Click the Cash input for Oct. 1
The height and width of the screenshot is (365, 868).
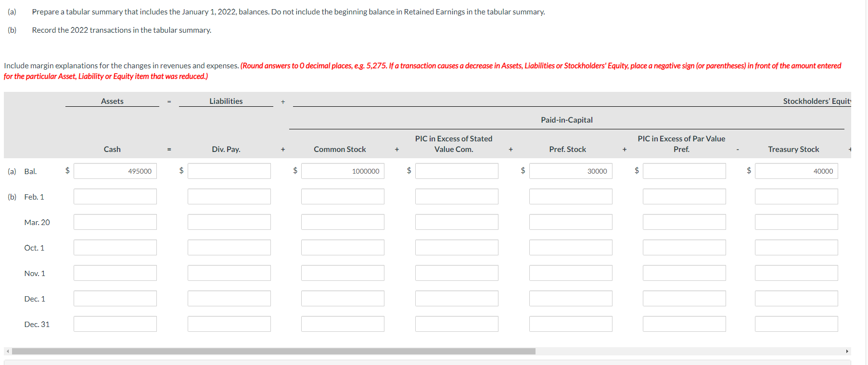click(115, 247)
